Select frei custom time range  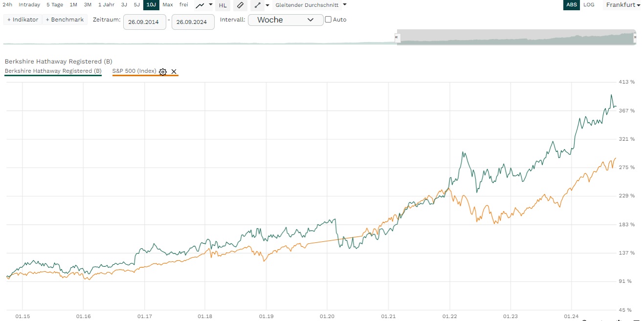pyautogui.click(x=184, y=5)
